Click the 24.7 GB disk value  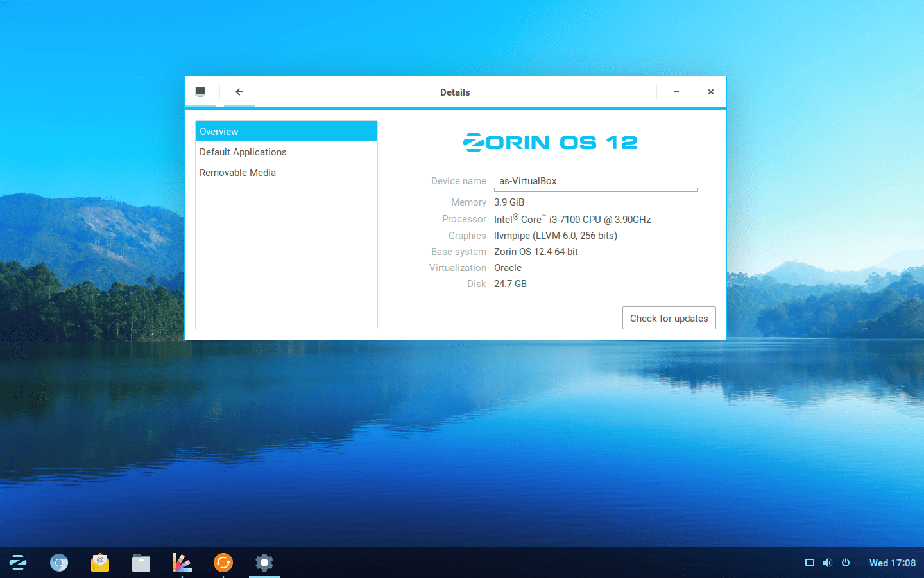click(510, 284)
